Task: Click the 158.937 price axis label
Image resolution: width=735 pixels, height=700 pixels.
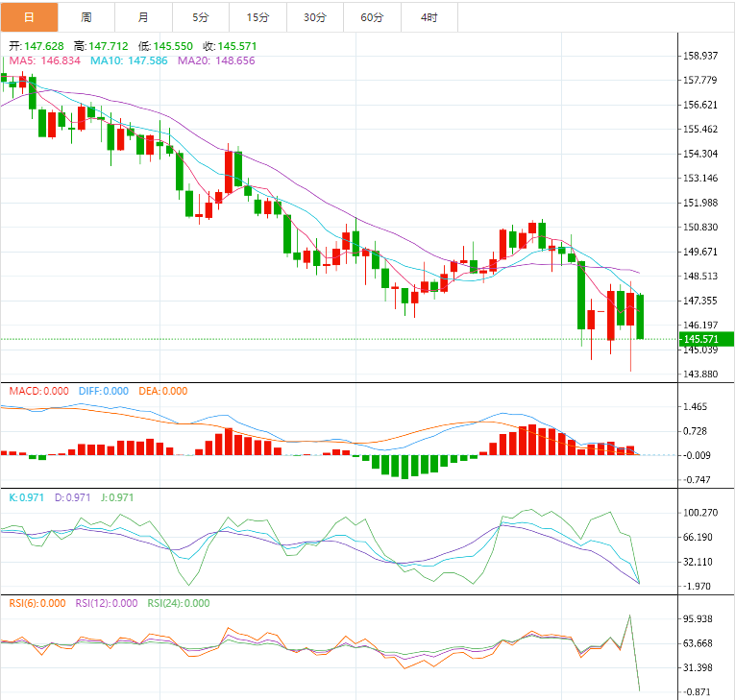Action: [x=700, y=56]
